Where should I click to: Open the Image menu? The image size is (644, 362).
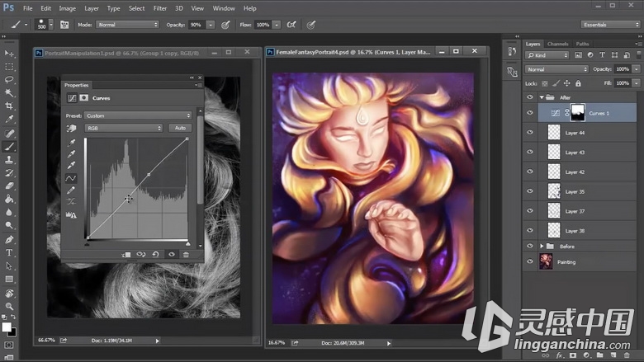click(67, 8)
